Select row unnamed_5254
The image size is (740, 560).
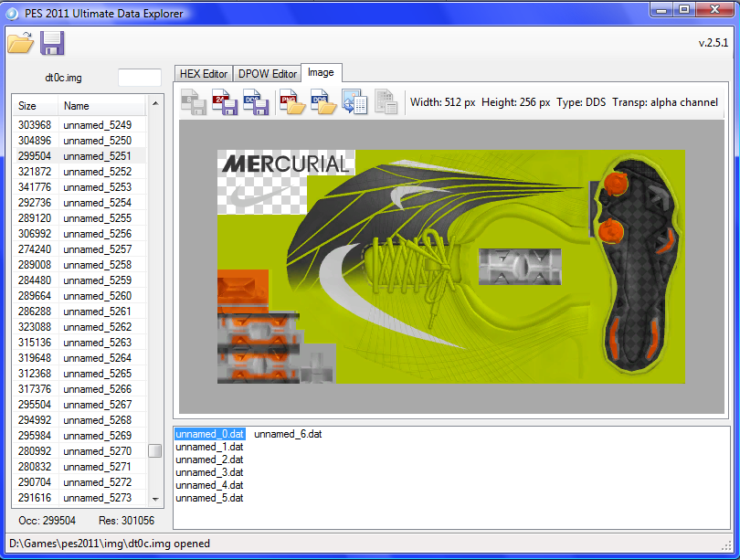(x=79, y=203)
